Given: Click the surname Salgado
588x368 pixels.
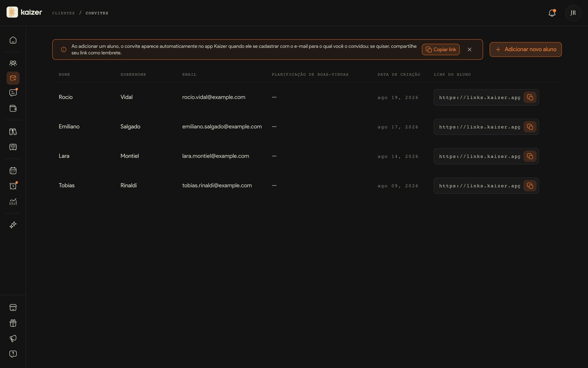Looking at the screenshot, I should click(130, 127).
